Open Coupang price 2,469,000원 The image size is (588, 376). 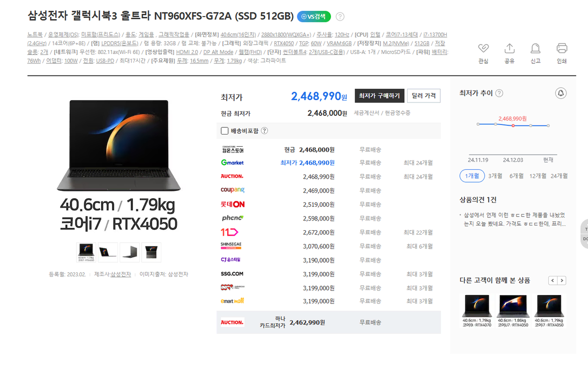319,190
